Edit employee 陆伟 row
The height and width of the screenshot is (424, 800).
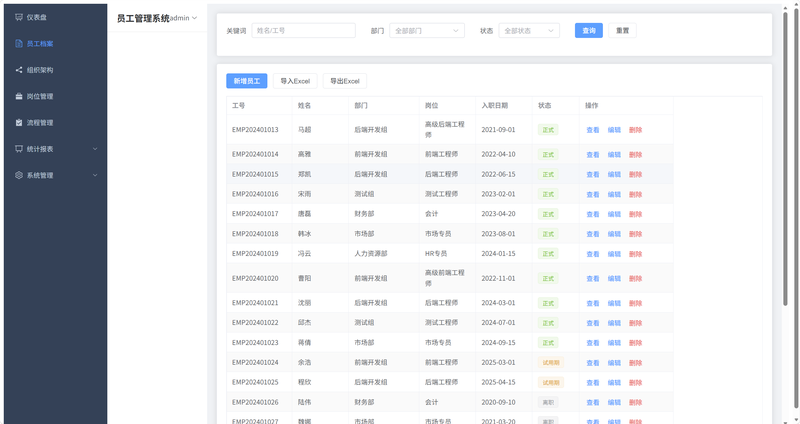click(614, 403)
